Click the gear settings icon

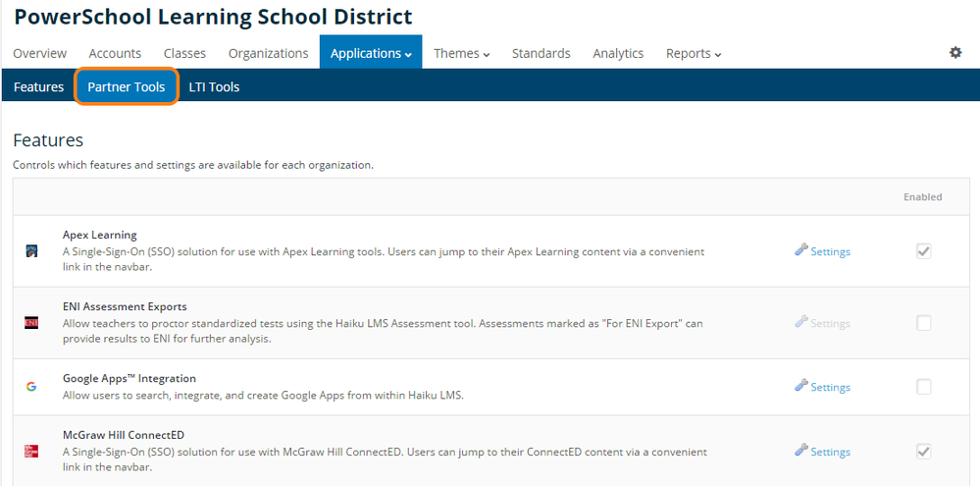(955, 53)
